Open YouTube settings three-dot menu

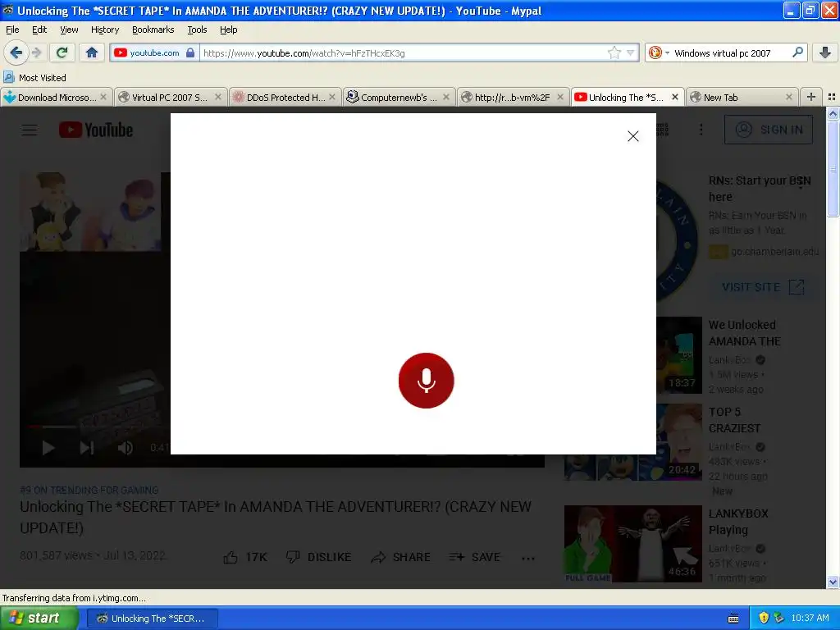pos(701,130)
